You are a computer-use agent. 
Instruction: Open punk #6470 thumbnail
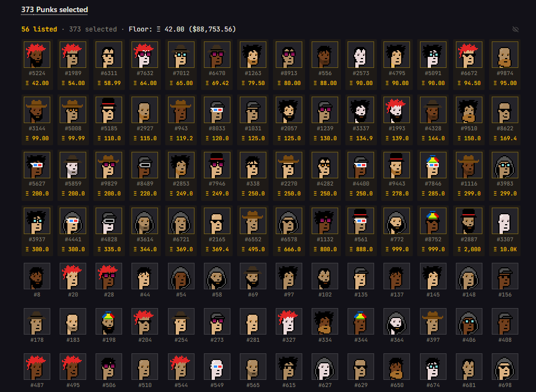[217, 55]
